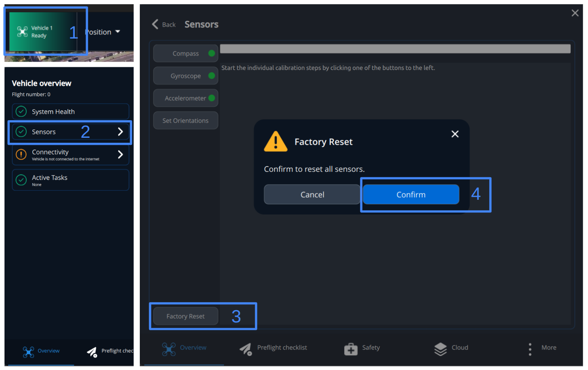Viewport: 588px width, 370px height.
Task: Switch to the Overview tab in left panel
Action: (41, 352)
